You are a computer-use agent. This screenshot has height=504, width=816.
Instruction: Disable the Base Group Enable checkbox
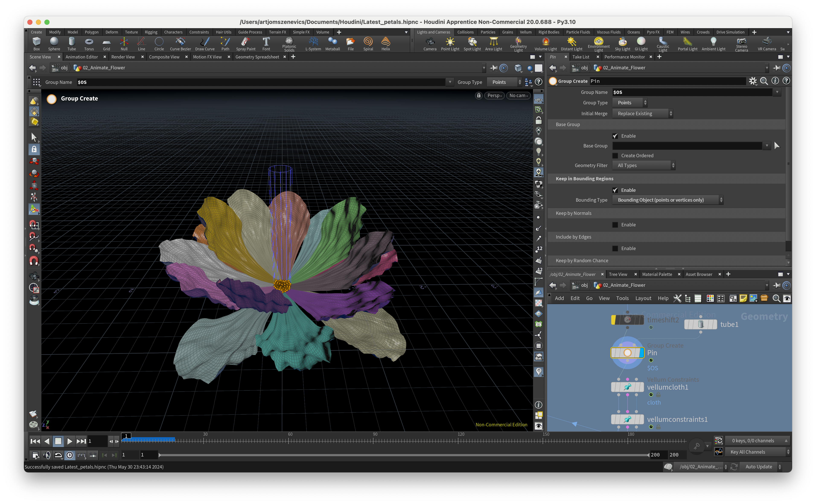tap(615, 136)
